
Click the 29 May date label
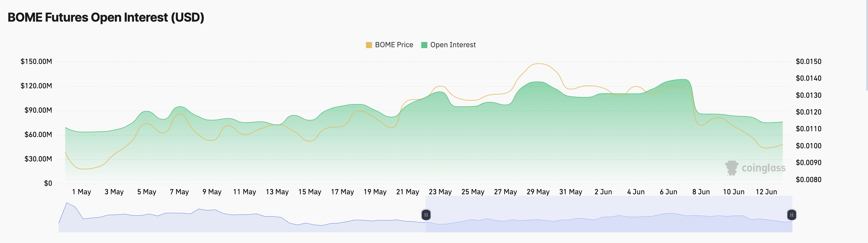(x=538, y=192)
